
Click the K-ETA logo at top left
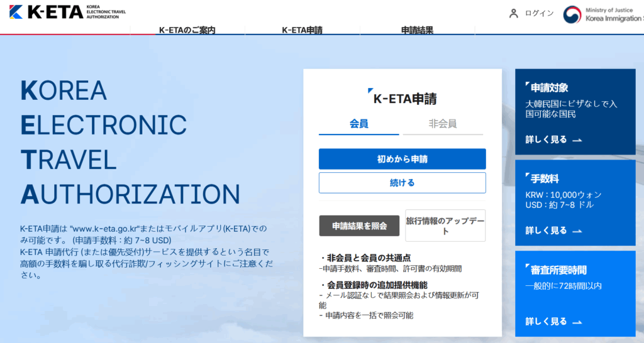point(67,12)
